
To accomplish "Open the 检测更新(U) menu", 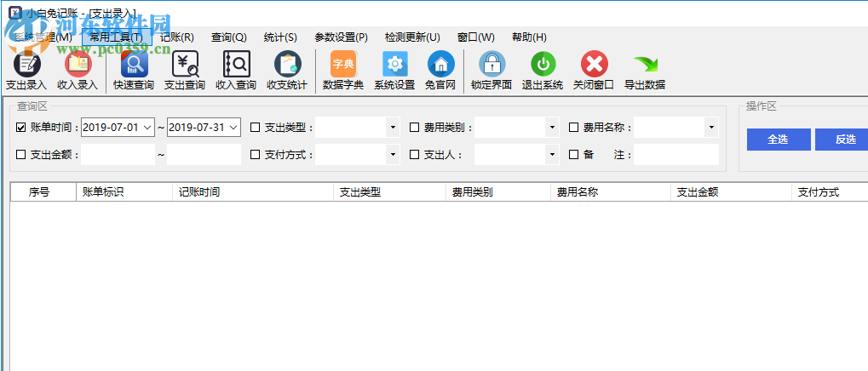I will click(412, 37).
